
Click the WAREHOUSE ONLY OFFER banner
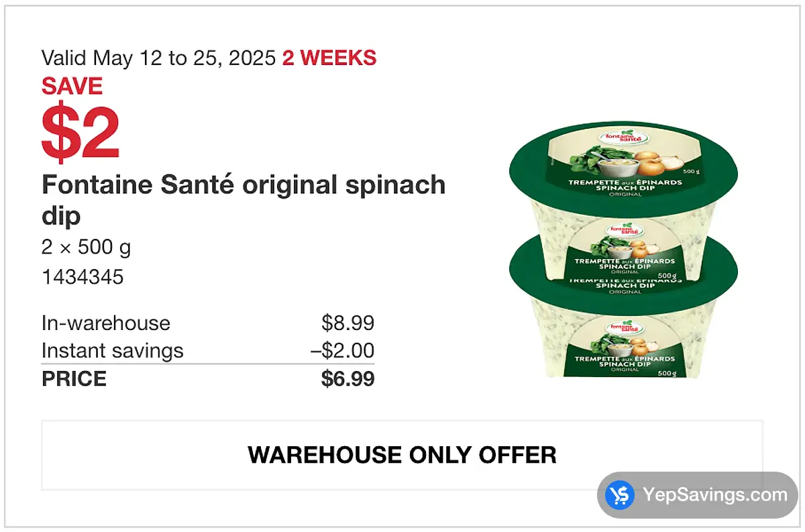tap(402, 455)
